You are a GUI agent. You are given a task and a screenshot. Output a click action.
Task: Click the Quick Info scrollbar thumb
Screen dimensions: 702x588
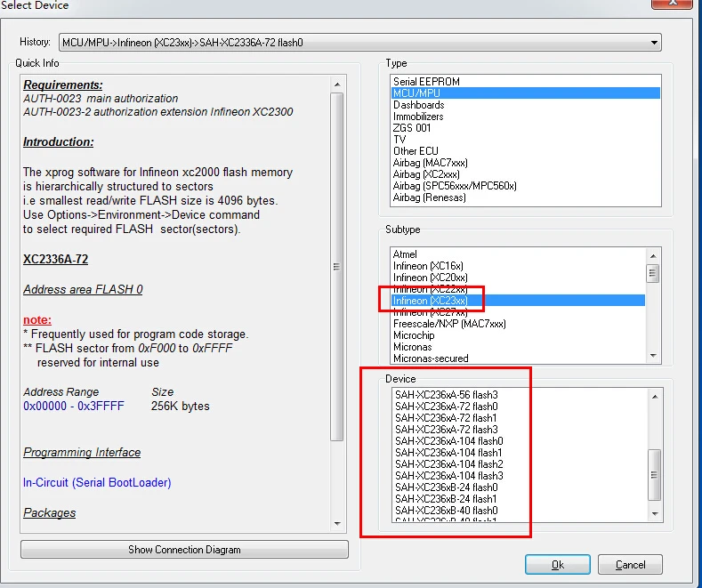[337, 267]
